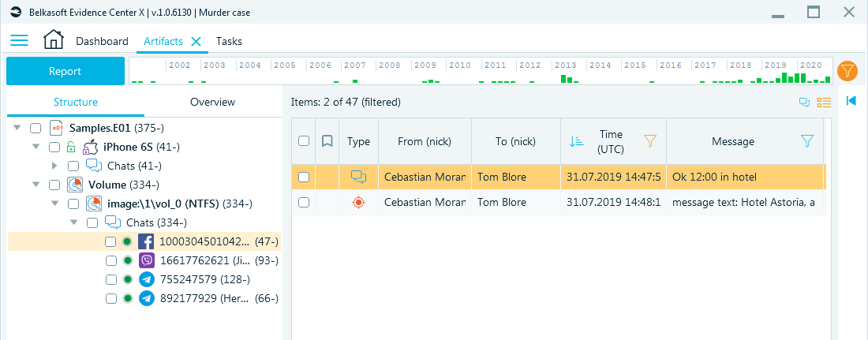The image size is (868, 340).
Task: Close the Artifacts tab
Action: pos(196,41)
